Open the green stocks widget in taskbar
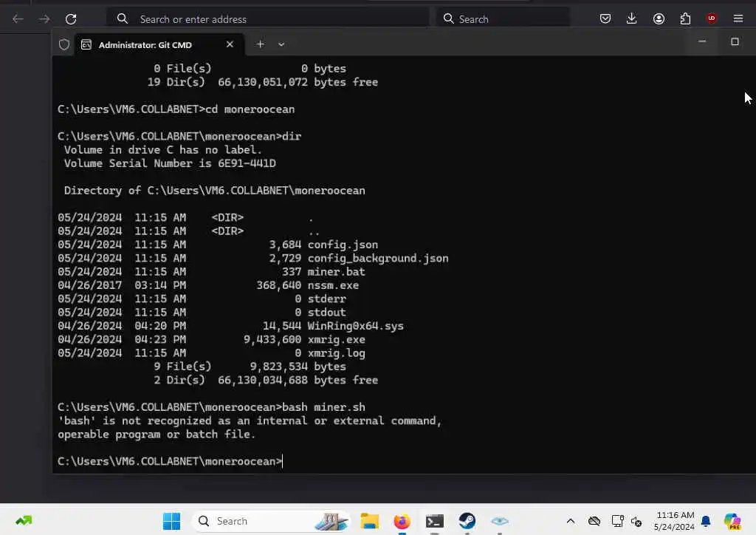This screenshot has width=756, height=535. pos(24,520)
